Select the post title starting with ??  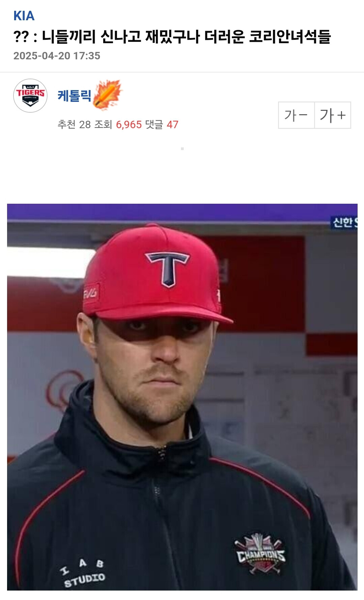click(172, 36)
